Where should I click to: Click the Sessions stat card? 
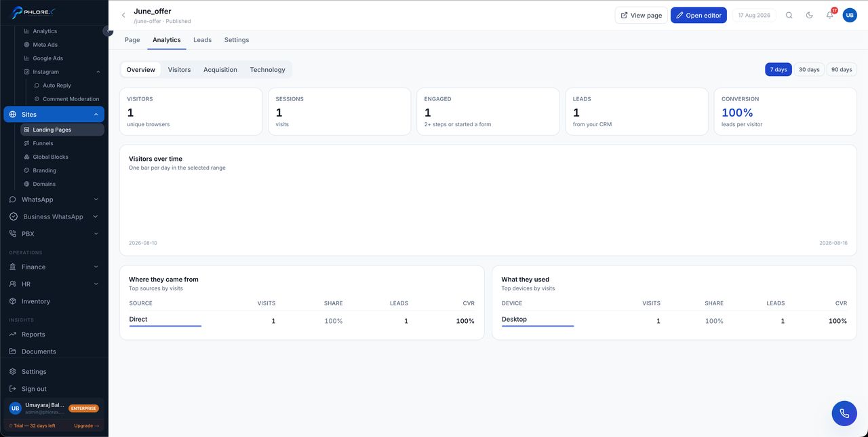340,111
